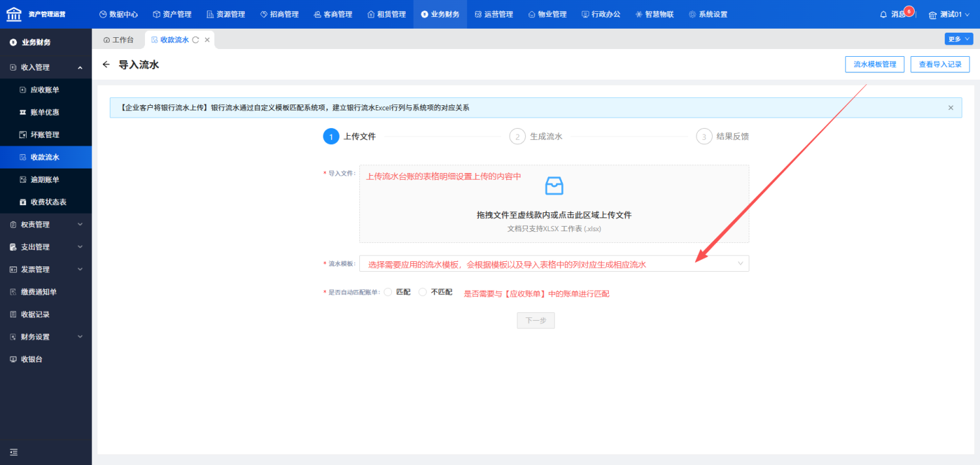Click the upload inbox icon
The width and height of the screenshot is (980, 465).
[x=554, y=186]
